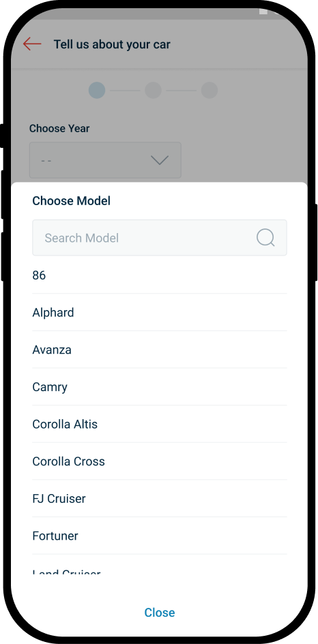Select the 86 model
Screen dimensions: 318x644
coord(160,275)
